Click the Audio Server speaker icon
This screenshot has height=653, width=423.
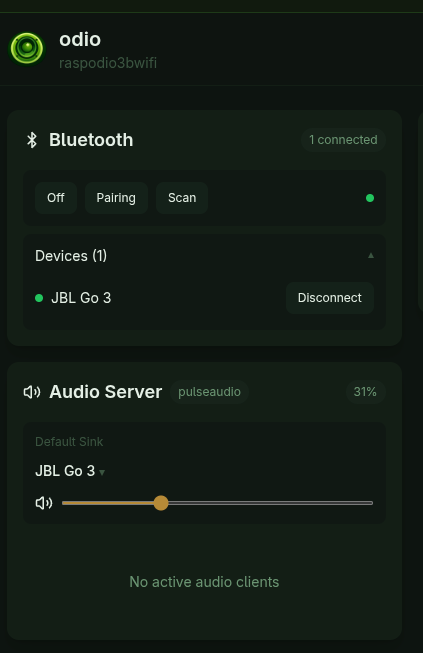click(32, 392)
